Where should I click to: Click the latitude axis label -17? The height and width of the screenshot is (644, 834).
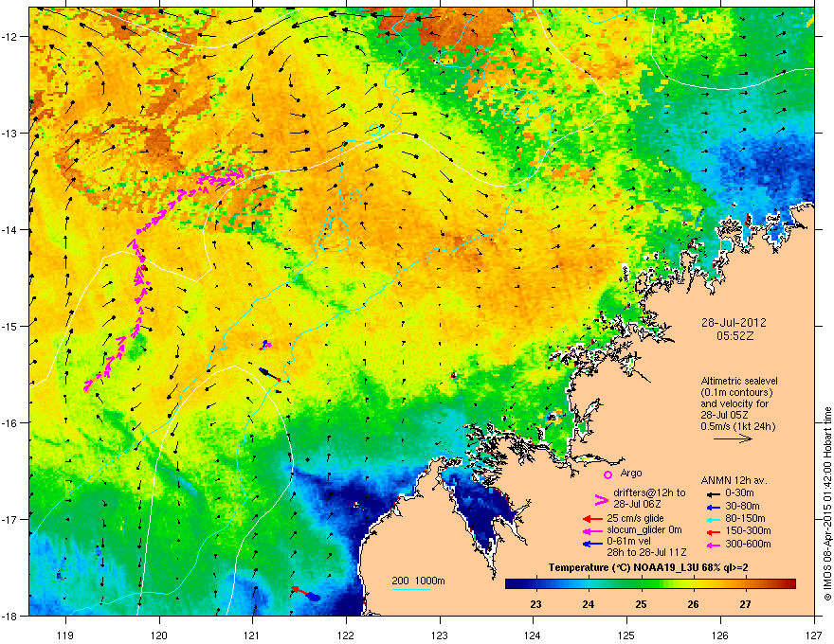click(9, 520)
